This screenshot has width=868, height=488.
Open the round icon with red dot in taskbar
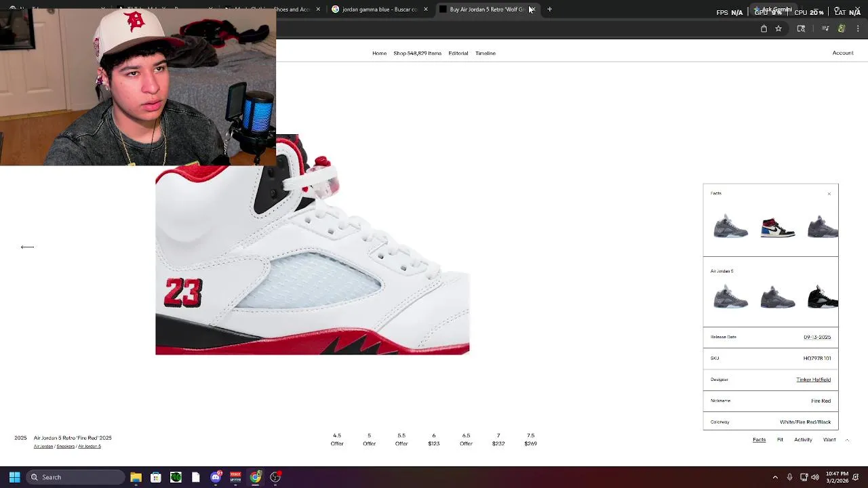tap(275, 477)
